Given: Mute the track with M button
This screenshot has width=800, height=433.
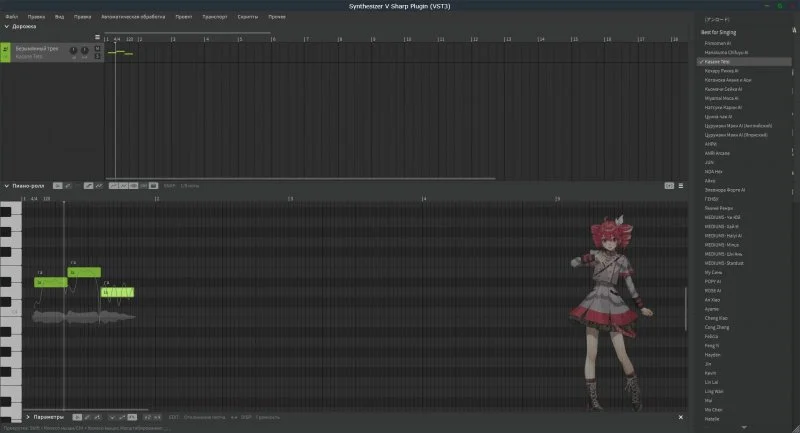Looking at the screenshot, I should 97,48.
